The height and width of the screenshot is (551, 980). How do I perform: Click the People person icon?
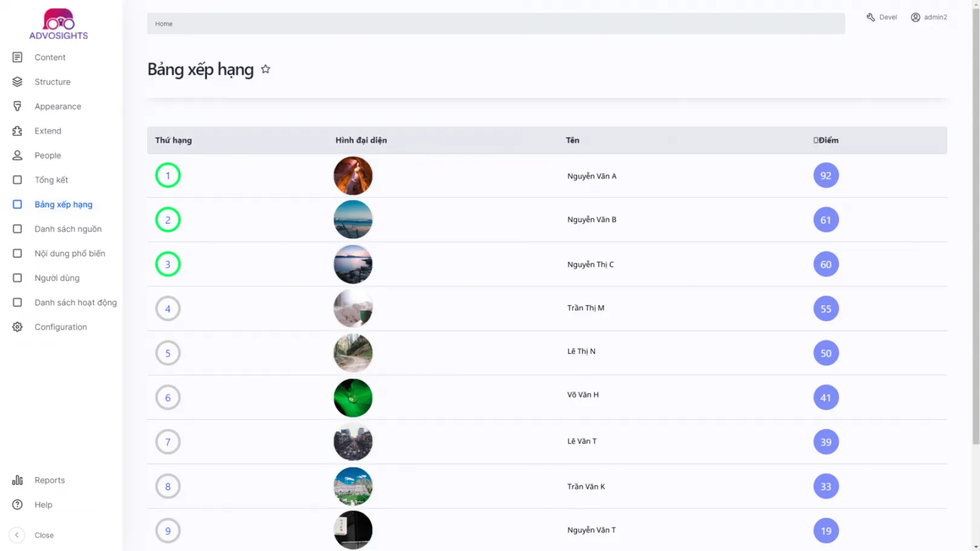[18, 155]
